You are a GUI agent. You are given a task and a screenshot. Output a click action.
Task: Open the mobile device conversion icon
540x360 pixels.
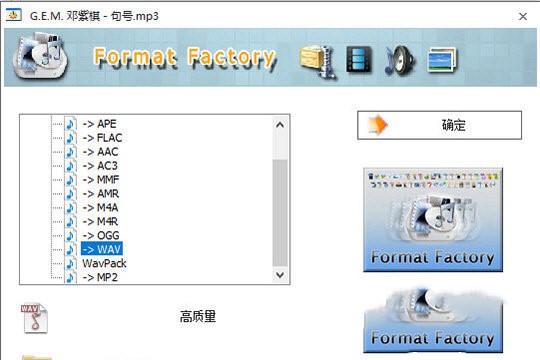(318, 61)
